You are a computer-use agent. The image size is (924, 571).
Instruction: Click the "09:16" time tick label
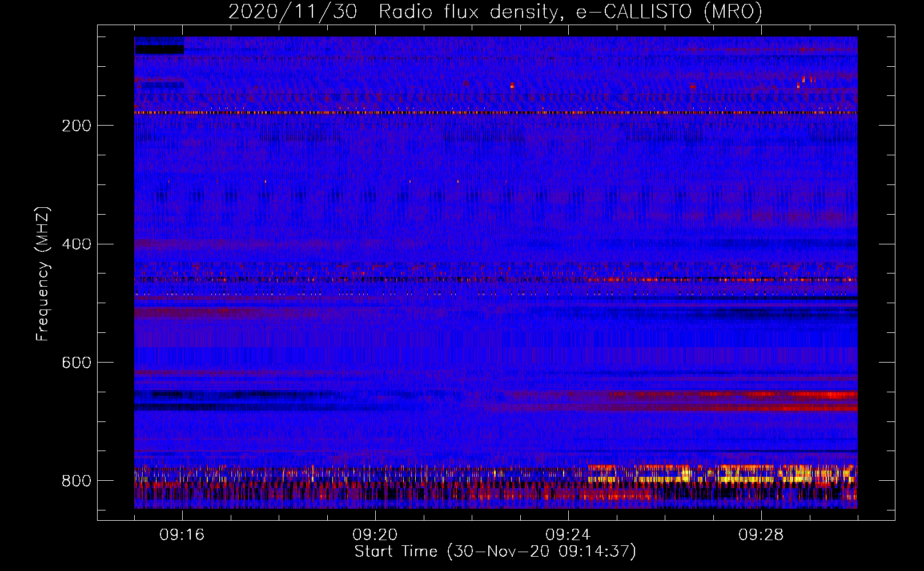point(182,535)
